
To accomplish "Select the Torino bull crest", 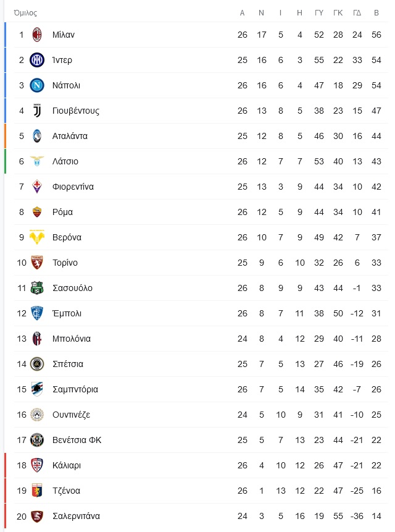I will pos(37,263).
